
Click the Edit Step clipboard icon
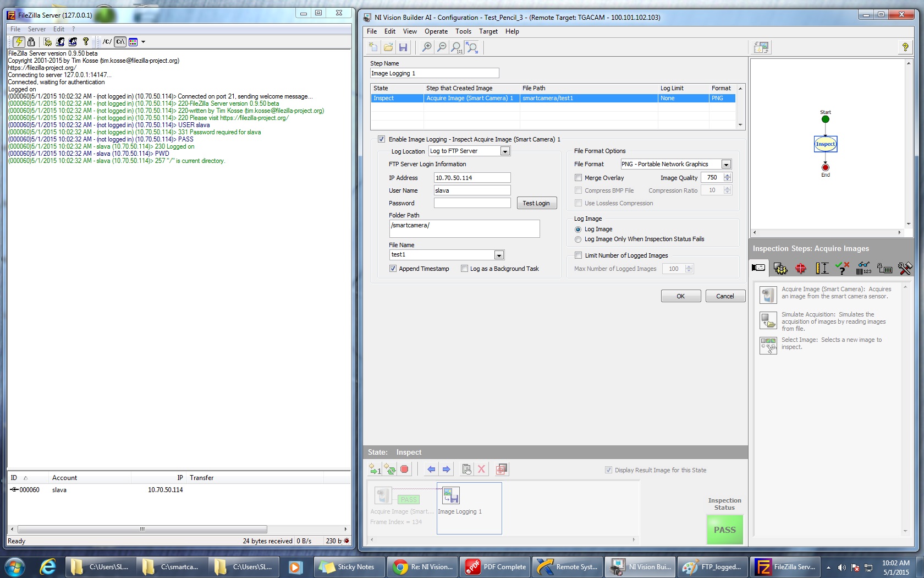(x=466, y=469)
